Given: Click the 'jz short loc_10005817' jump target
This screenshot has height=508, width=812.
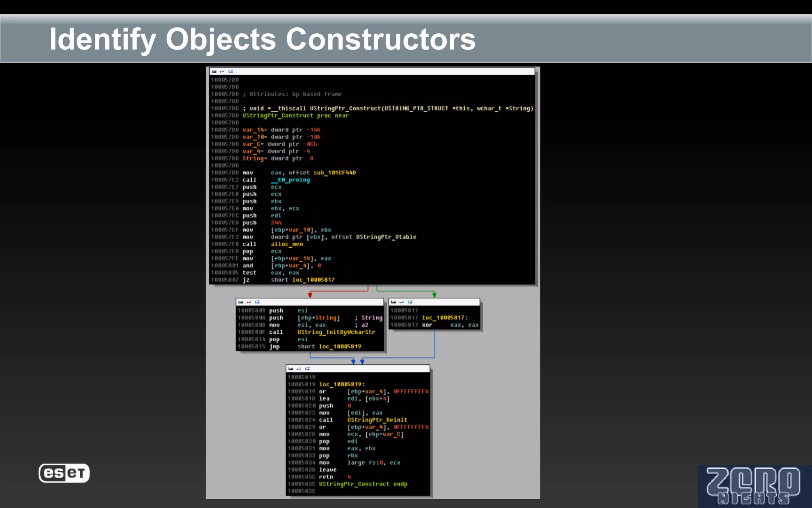Looking at the screenshot, I should (x=313, y=280).
